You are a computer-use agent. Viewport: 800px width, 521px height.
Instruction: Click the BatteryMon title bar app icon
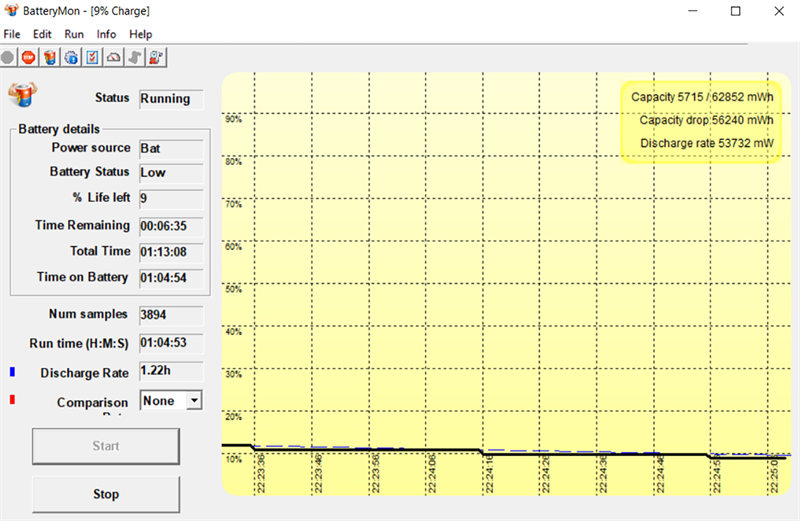[11, 10]
